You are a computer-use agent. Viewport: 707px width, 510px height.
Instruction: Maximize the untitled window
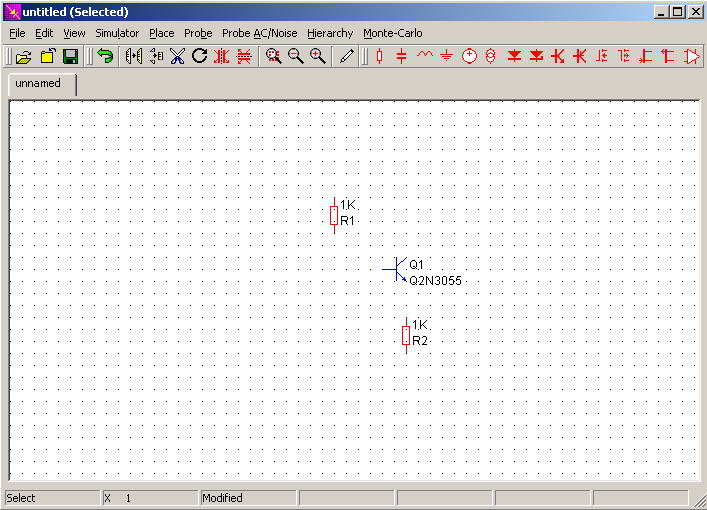pyautogui.click(x=678, y=12)
